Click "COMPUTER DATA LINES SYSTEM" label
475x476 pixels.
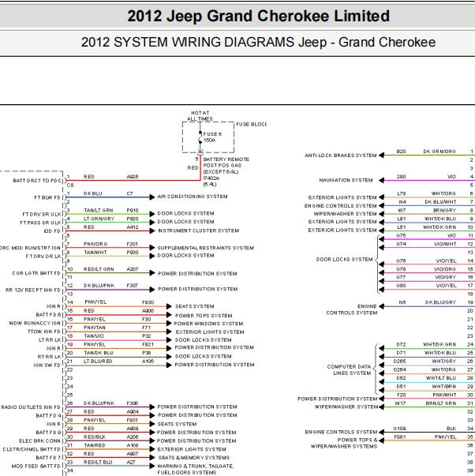[x=350, y=369]
